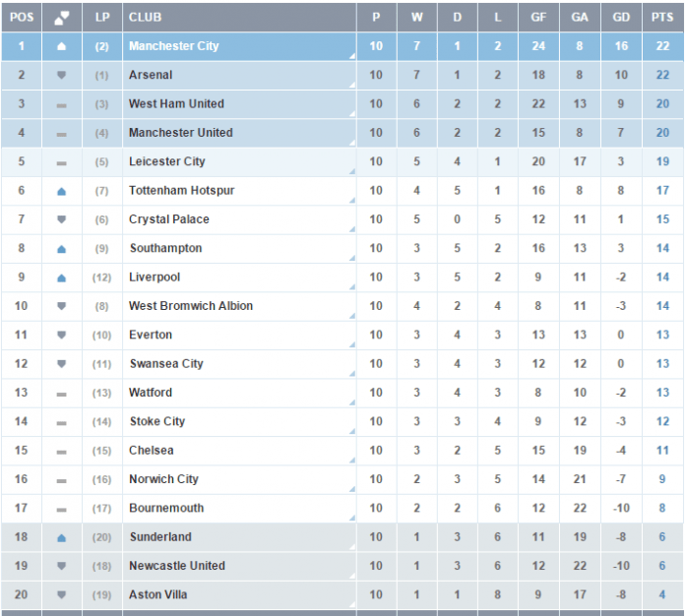Click Aston Villa's down arrow icon
The image size is (685, 616).
pyautogui.click(x=62, y=594)
